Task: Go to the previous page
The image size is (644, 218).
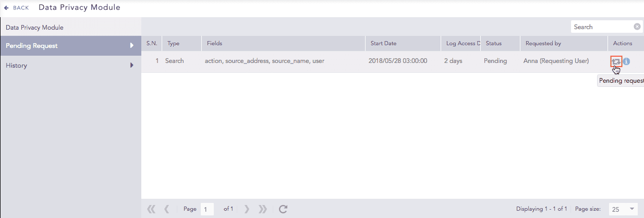Action: coord(167,209)
